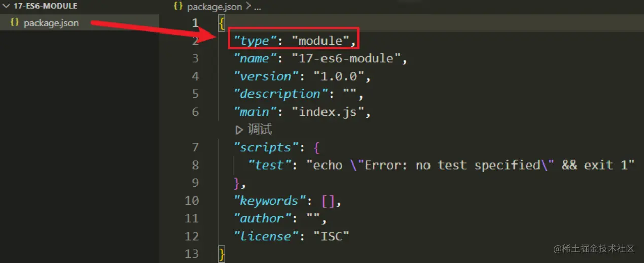Click line number 7 in the gutter
Viewport: 644px width, 263px height.
pos(196,148)
